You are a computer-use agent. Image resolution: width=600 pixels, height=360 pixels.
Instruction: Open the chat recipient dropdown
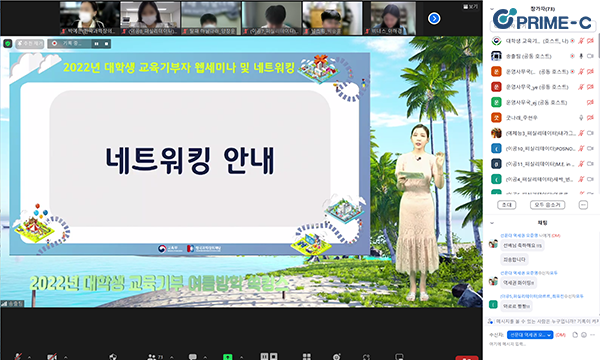pos(530,335)
